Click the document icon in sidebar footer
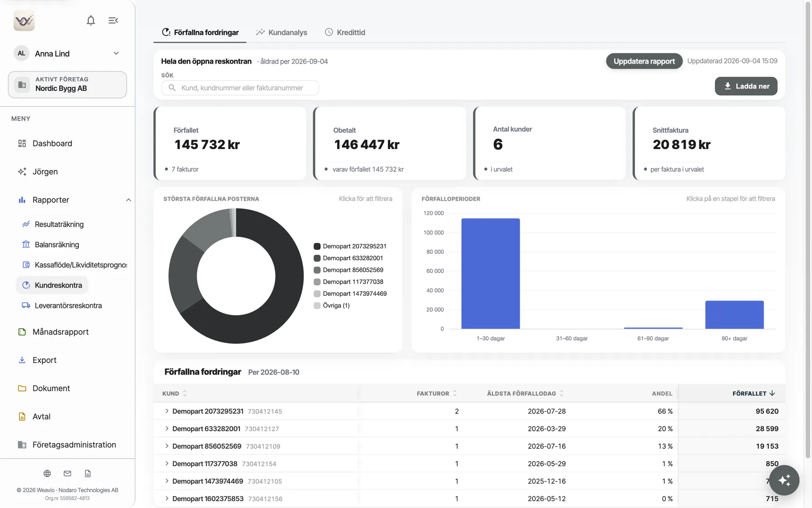Viewport: 812px width, 508px height. [88, 473]
